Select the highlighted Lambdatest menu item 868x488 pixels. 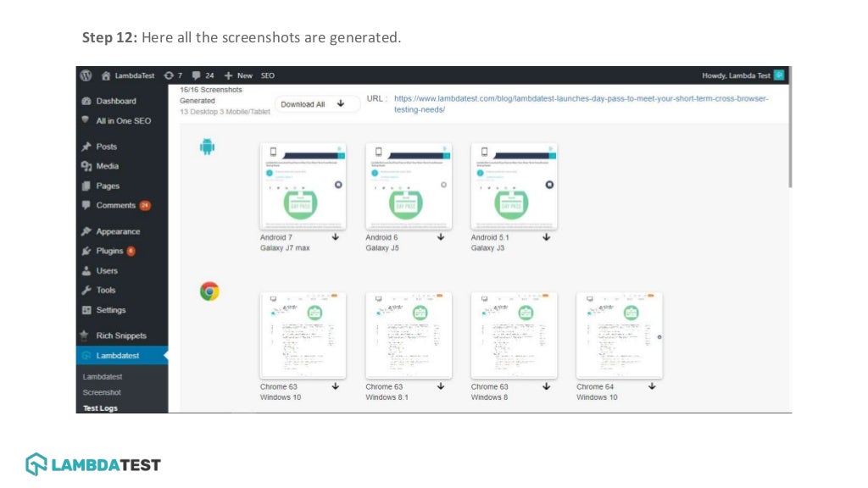pos(122,355)
